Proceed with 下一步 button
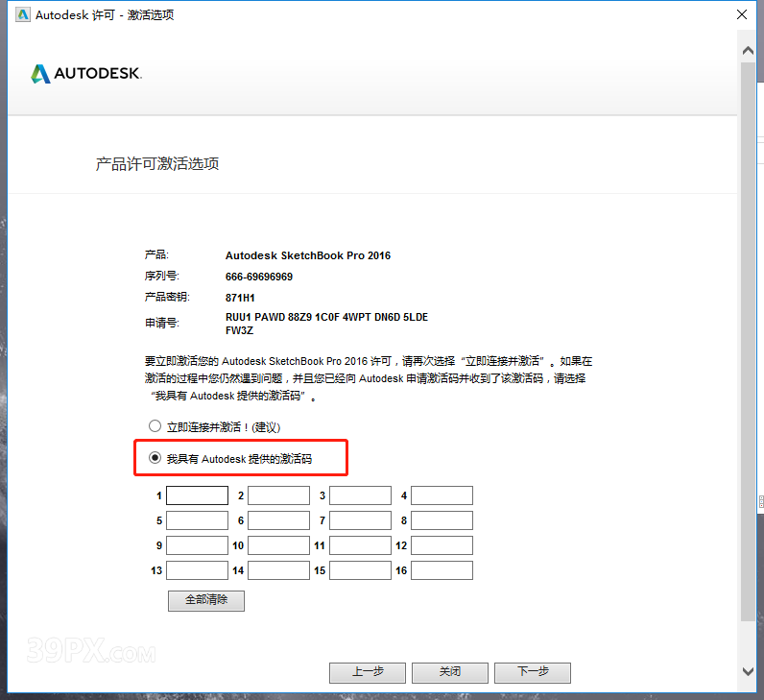The height and width of the screenshot is (700, 764). 533,673
